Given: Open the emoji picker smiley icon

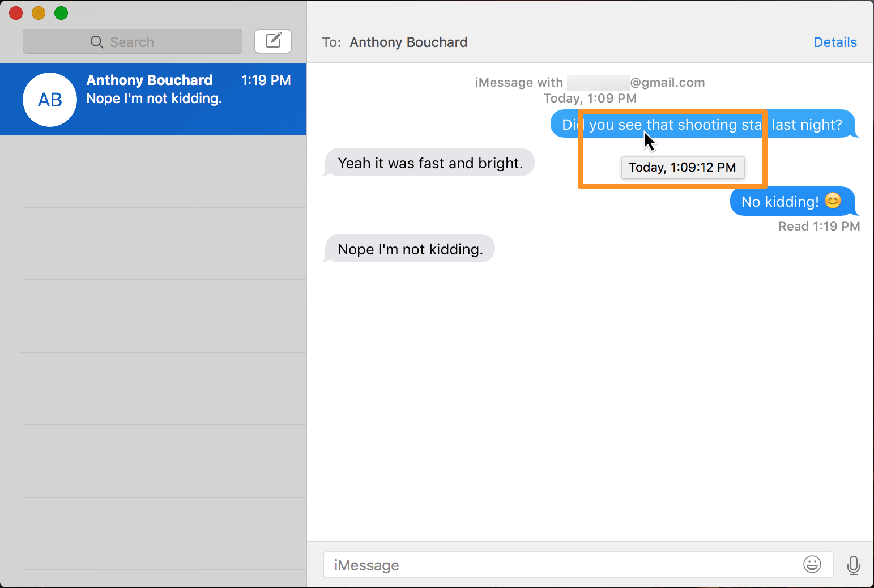Looking at the screenshot, I should [x=812, y=564].
